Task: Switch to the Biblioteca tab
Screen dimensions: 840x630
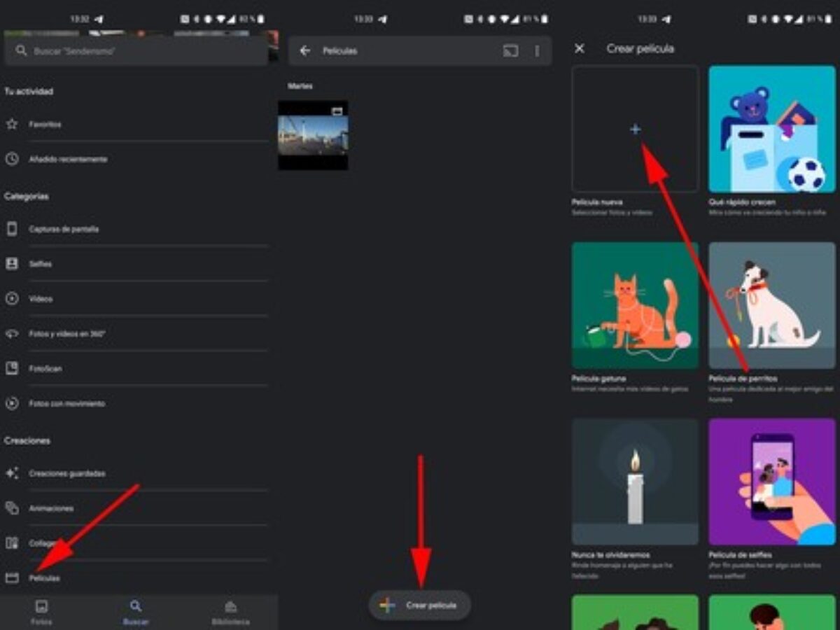Action: click(230, 612)
